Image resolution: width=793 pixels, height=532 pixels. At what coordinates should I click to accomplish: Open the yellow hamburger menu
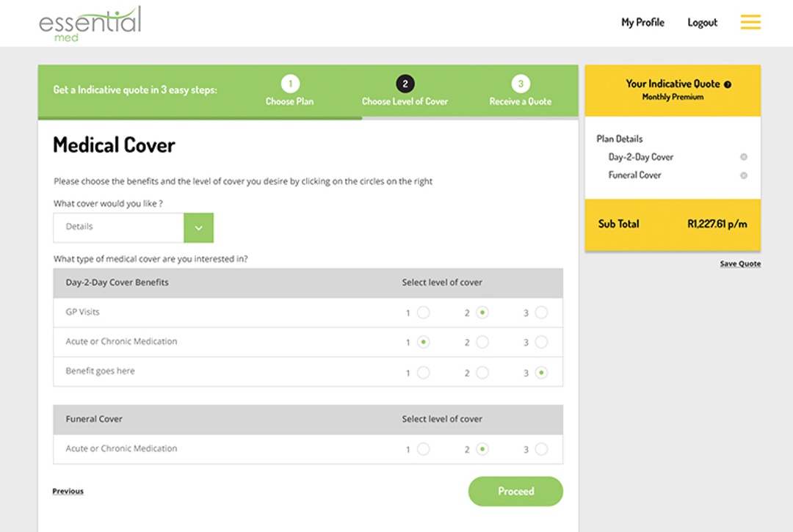click(x=750, y=22)
